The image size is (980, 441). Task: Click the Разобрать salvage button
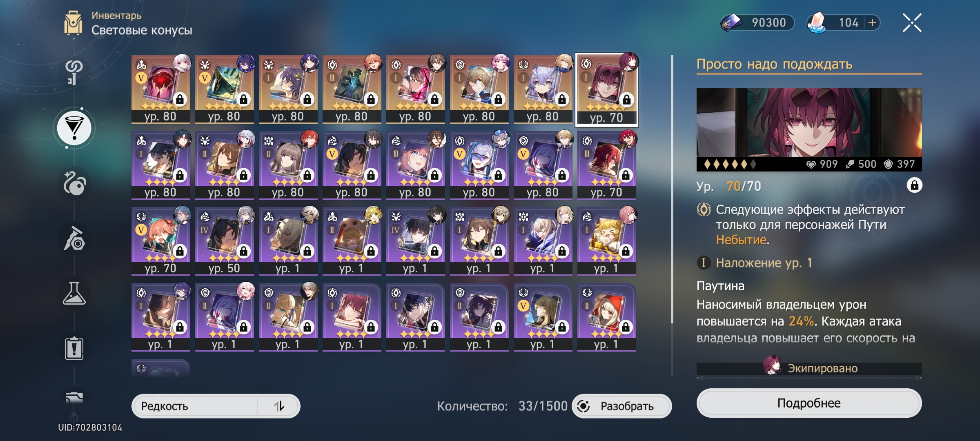click(621, 406)
